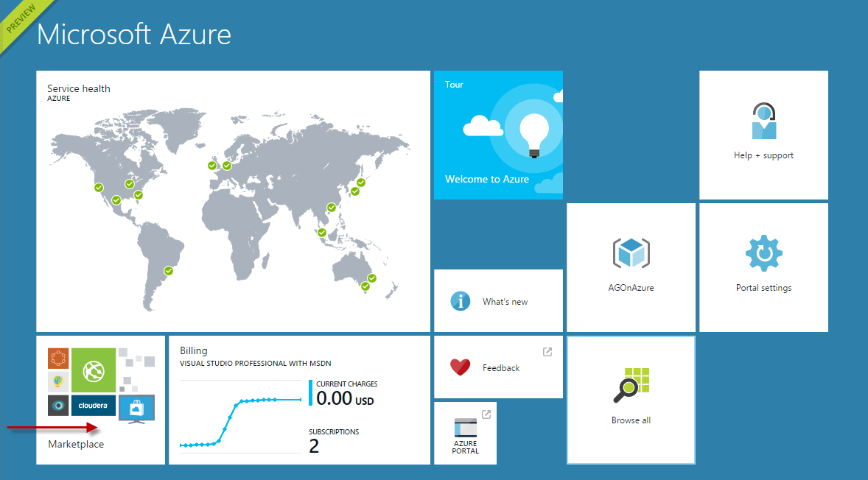Viewport: 868px width, 480px height.
Task: View the subscriptions count in Billing
Action: (314, 446)
